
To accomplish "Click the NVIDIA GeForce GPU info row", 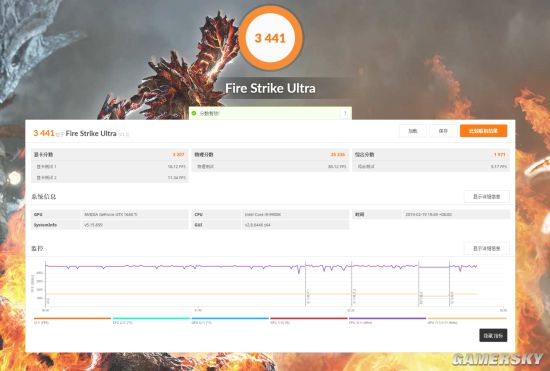I will pyautogui.click(x=110, y=214).
